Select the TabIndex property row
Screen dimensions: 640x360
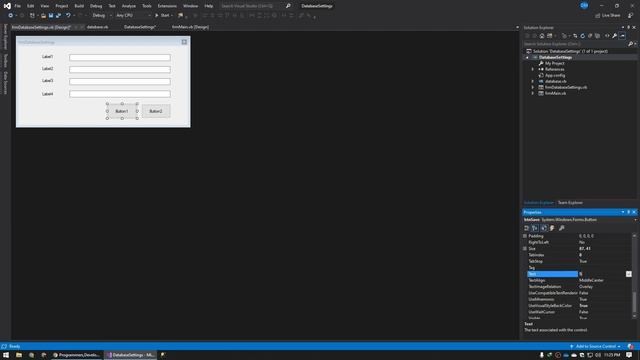(580, 255)
